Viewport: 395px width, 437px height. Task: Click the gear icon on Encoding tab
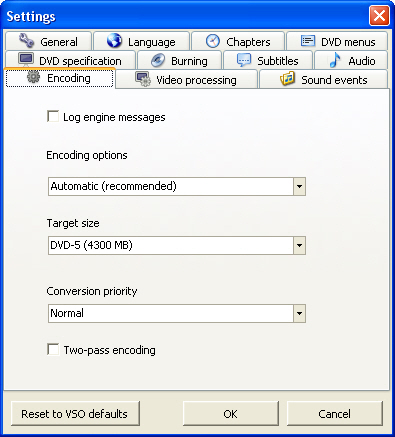pyautogui.click(x=33, y=77)
